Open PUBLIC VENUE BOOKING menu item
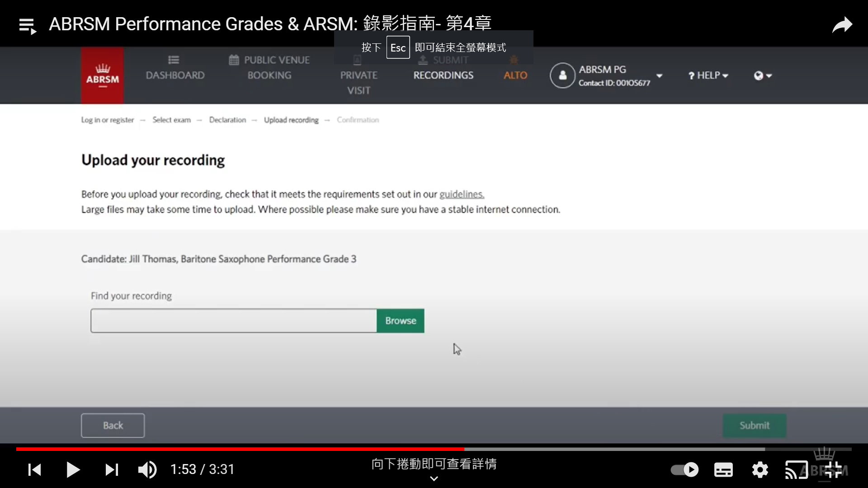868x488 pixels. point(269,68)
